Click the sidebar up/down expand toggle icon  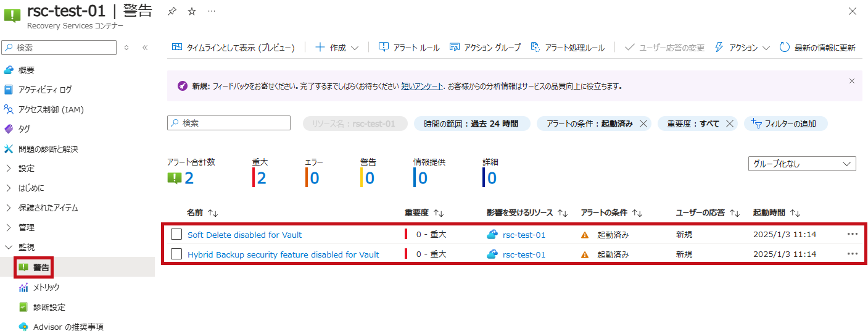tap(126, 48)
